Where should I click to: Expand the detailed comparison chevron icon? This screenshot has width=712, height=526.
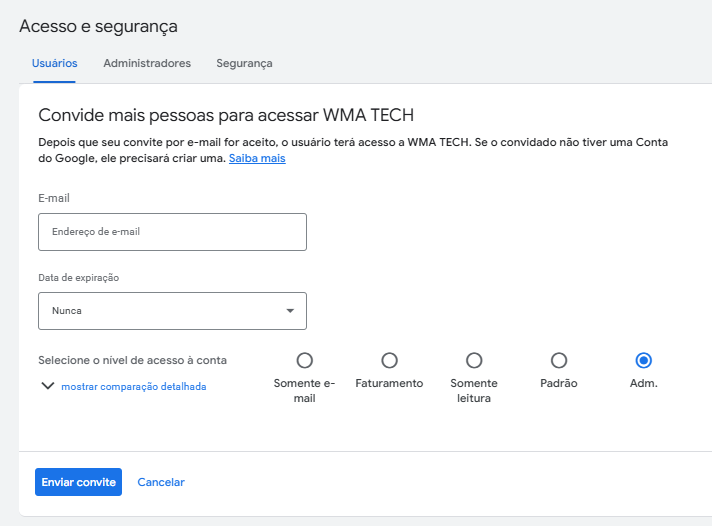click(48, 386)
